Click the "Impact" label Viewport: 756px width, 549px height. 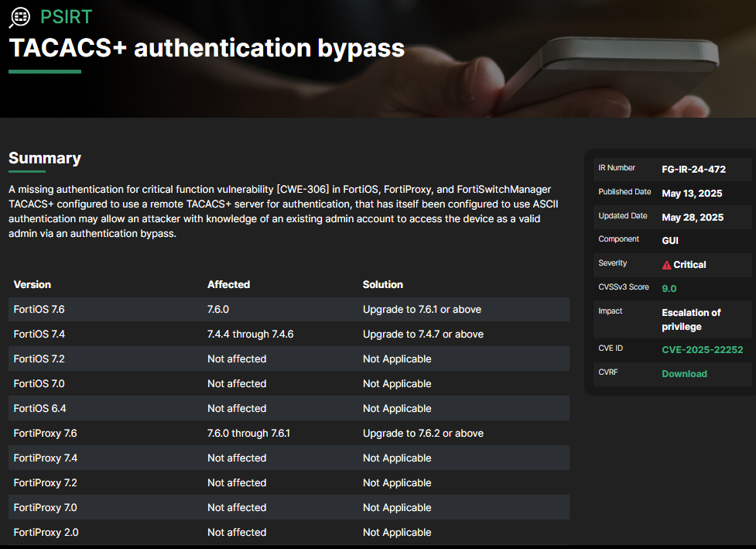[610, 311]
